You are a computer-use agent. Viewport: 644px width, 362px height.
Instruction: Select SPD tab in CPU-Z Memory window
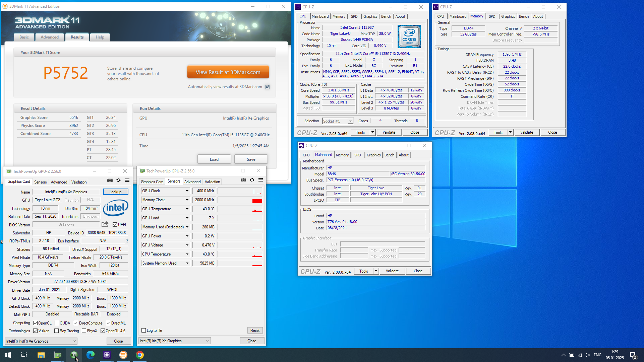pyautogui.click(x=492, y=16)
